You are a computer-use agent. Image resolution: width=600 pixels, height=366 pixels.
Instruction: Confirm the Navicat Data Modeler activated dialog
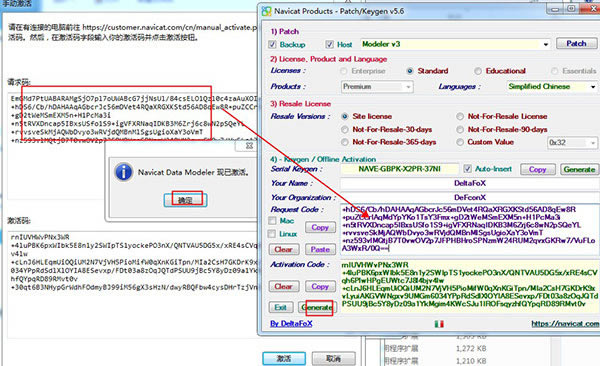[x=185, y=200]
